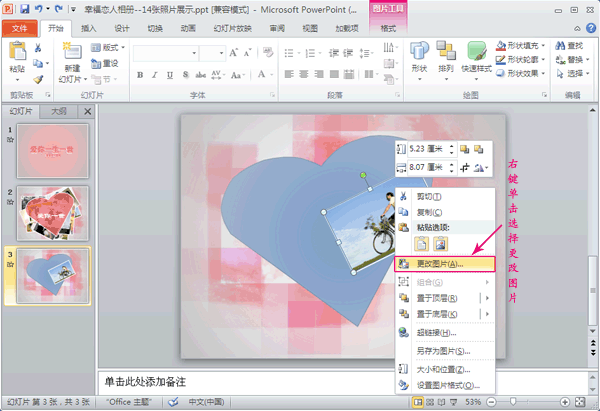Click the New Slide icon

coord(73,51)
